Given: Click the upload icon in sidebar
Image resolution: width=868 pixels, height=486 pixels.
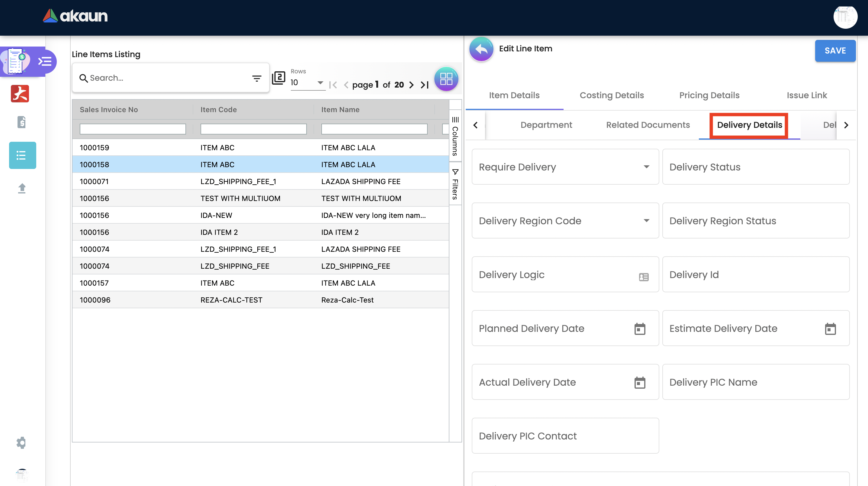Looking at the screenshot, I should tap(22, 188).
